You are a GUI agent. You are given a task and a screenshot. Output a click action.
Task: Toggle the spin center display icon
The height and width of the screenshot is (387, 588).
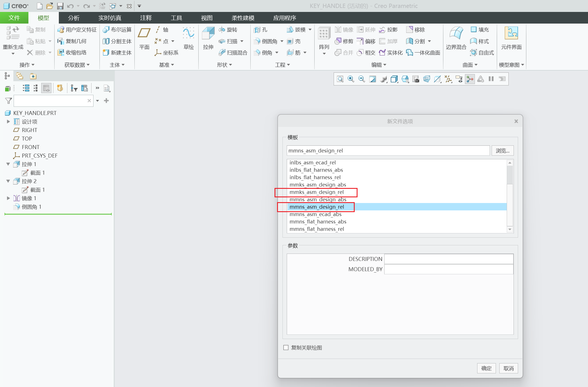click(x=470, y=79)
